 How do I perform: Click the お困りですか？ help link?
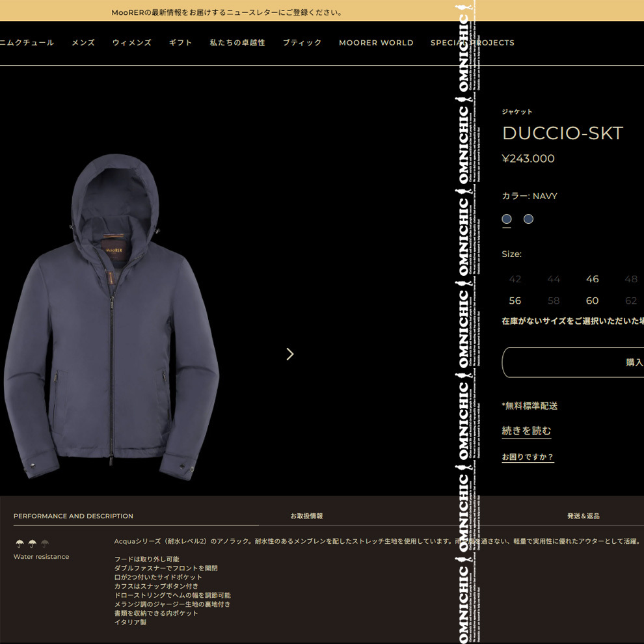[528, 457]
